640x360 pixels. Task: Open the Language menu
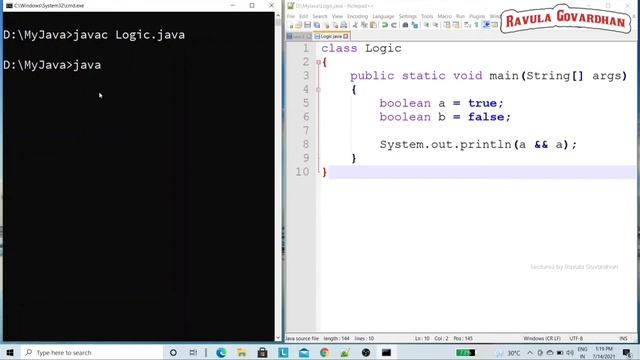click(383, 16)
